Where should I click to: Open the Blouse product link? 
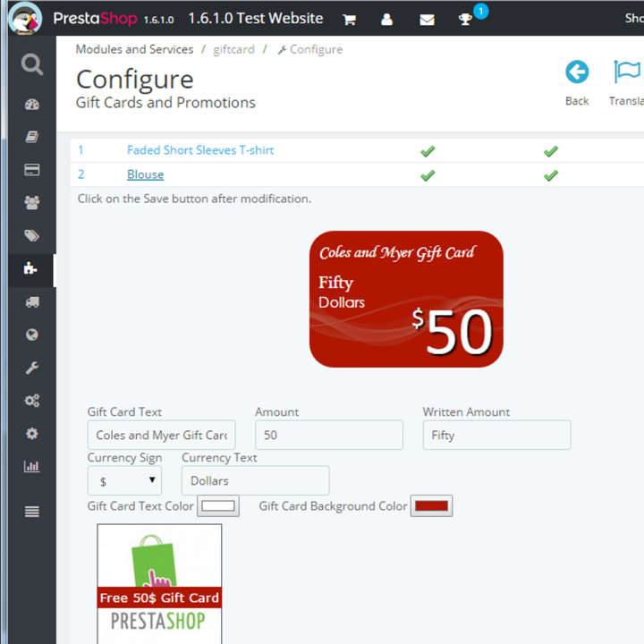[x=146, y=174]
